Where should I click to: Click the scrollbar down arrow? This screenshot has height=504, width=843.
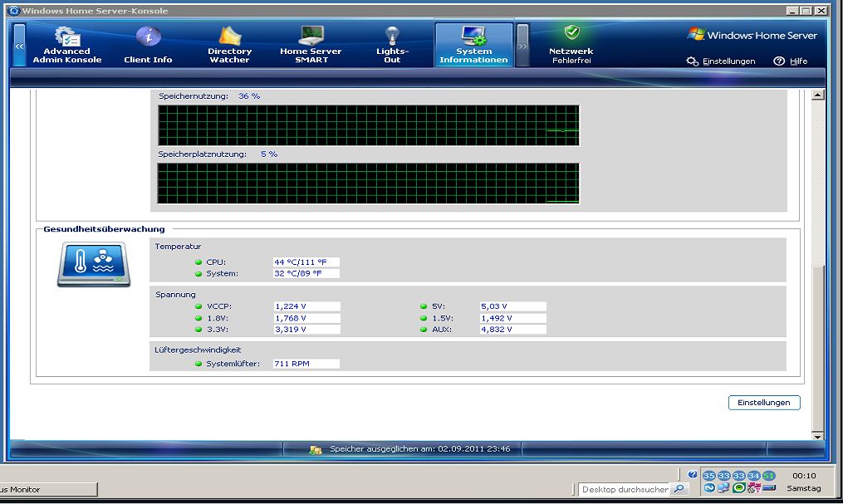(817, 436)
